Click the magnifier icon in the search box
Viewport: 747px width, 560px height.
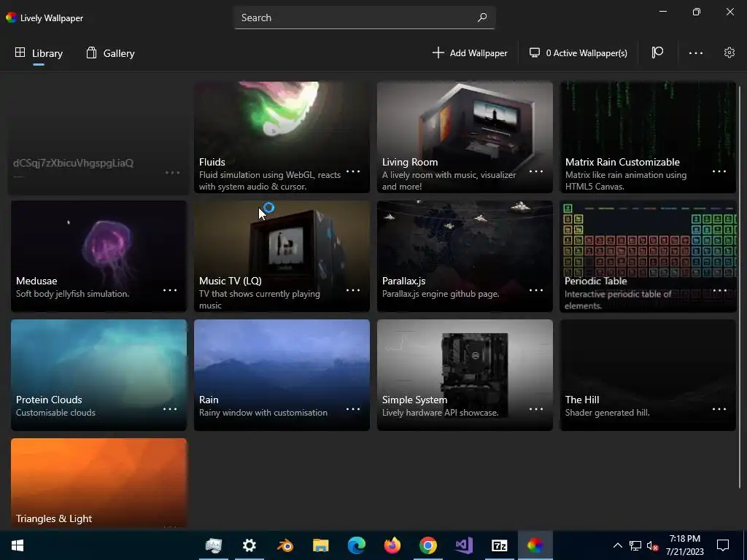click(x=482, y=17)
